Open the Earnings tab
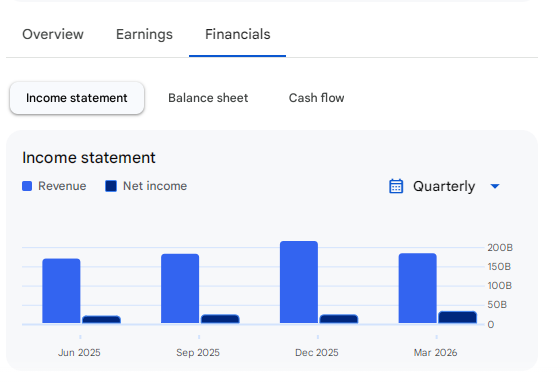The image size is (560, 382). pyautogui.click(x=144, y=35)
